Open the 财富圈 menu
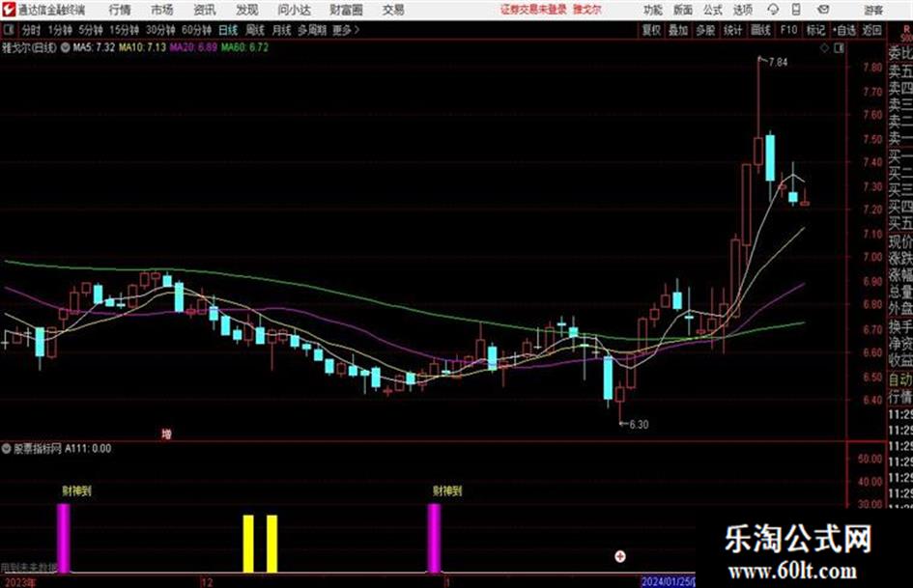 346,10
